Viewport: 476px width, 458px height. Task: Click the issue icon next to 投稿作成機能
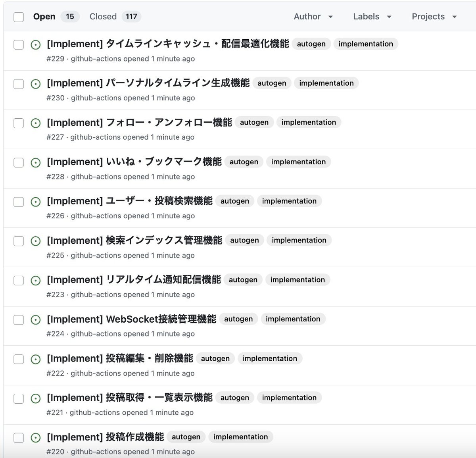pos(35,437)
